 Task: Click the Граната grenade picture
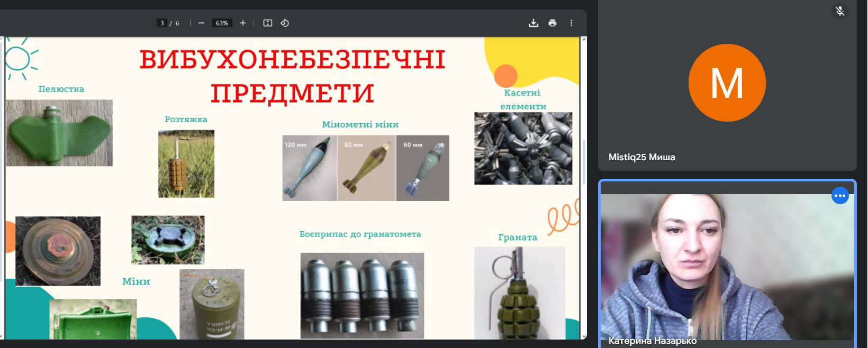[519, 293]
